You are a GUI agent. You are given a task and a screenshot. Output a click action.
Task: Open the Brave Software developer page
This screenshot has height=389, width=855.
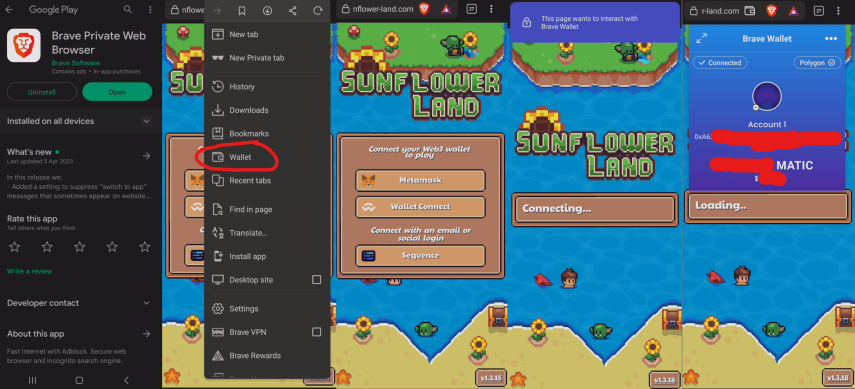75,63
